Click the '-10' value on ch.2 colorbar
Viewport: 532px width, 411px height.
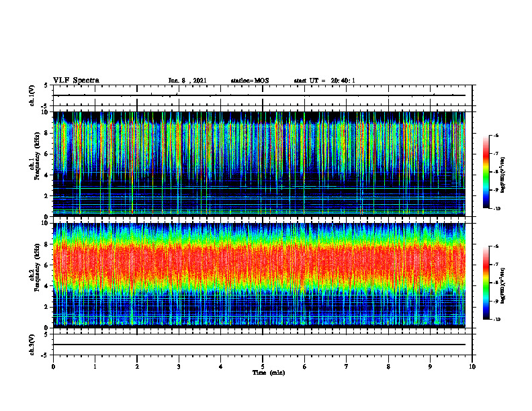[x=496, y=320]
